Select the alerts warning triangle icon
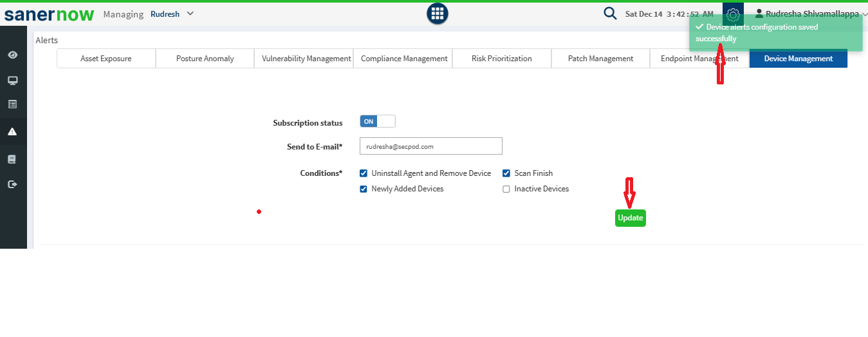868x337 pixels. click(13, 131)
